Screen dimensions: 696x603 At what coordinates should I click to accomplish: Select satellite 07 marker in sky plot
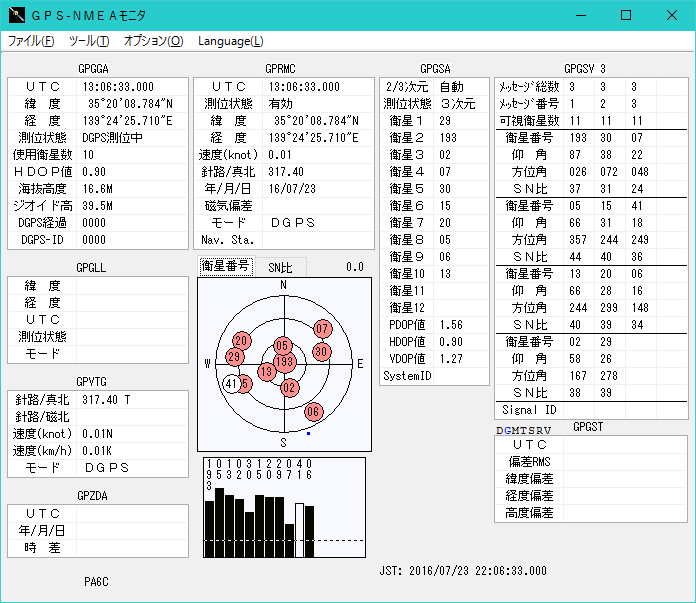pos(322,329)
